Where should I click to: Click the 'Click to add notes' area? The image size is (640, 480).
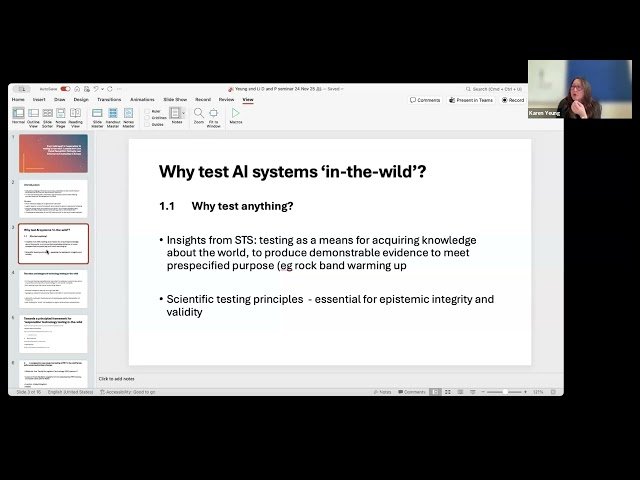[x=117, y=379]
